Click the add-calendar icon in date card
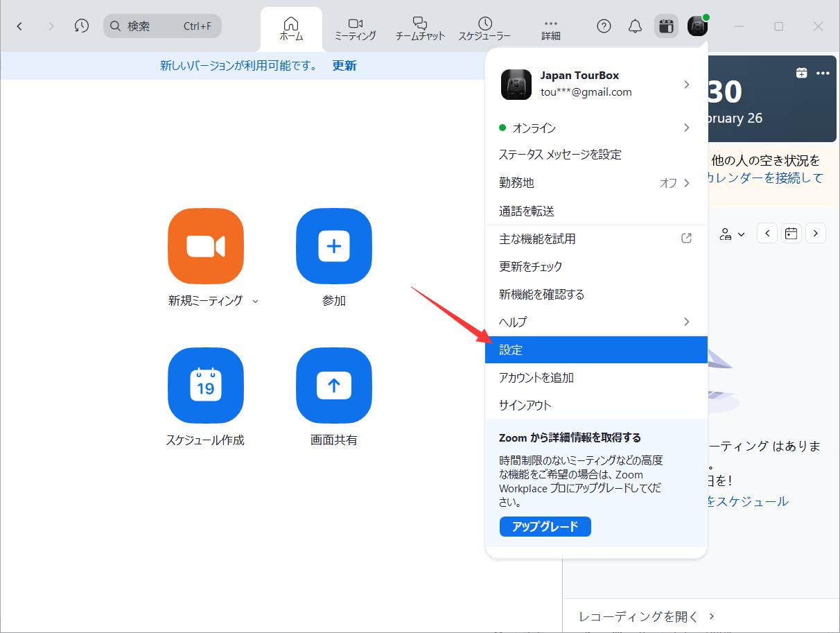 [x=802, y=73]
